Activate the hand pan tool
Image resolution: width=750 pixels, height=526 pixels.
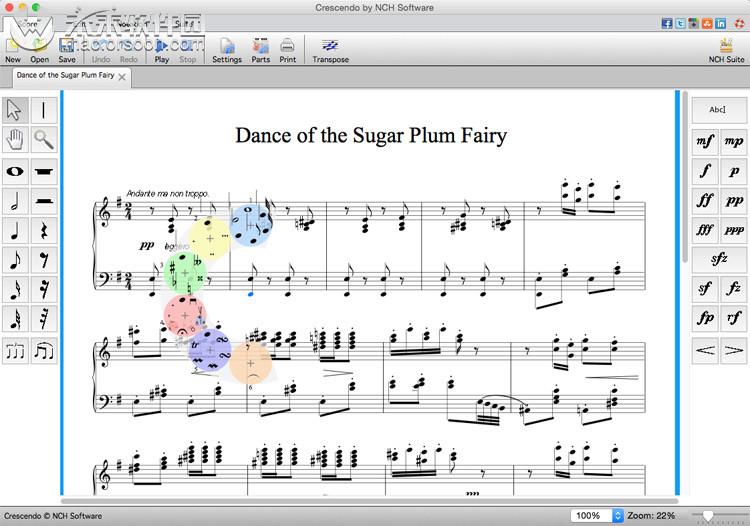pos(15,140)
